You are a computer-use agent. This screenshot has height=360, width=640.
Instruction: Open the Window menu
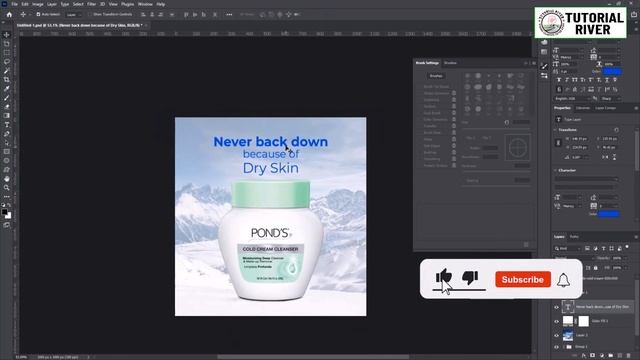[145, 4]
